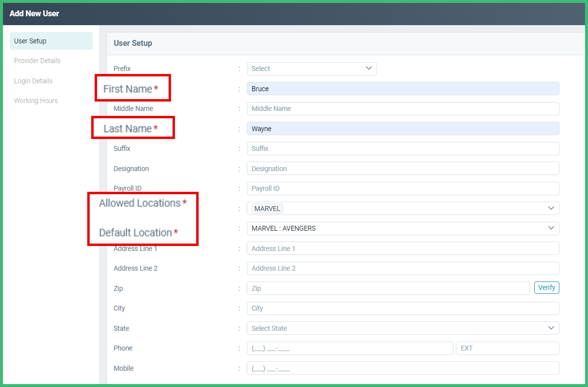This screenshot has width=588, height=387.
Task: Click the Phone EXT input field
Action: tap(507, 348)
